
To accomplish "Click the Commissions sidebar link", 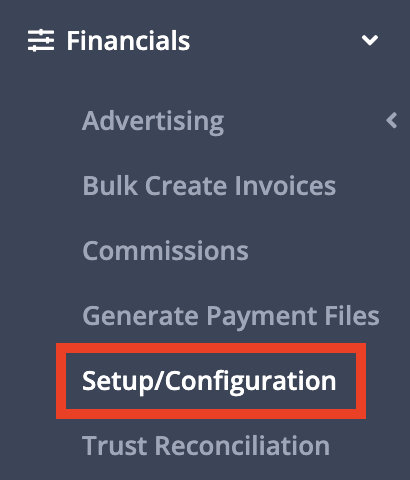I will coord(165,251).
